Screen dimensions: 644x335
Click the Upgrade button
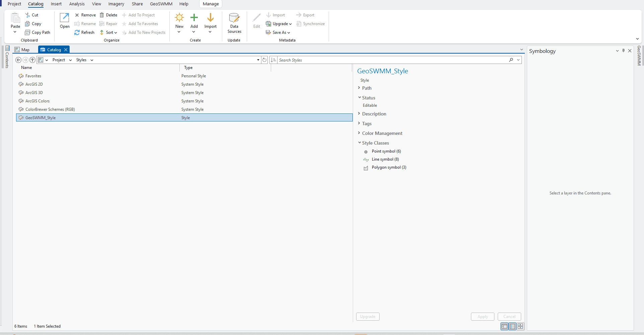point(368,316)
